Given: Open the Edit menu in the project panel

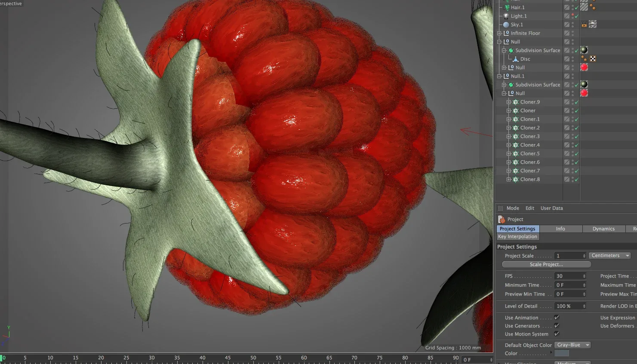Looking at the screenshot, I should click(x=529, y=208).
